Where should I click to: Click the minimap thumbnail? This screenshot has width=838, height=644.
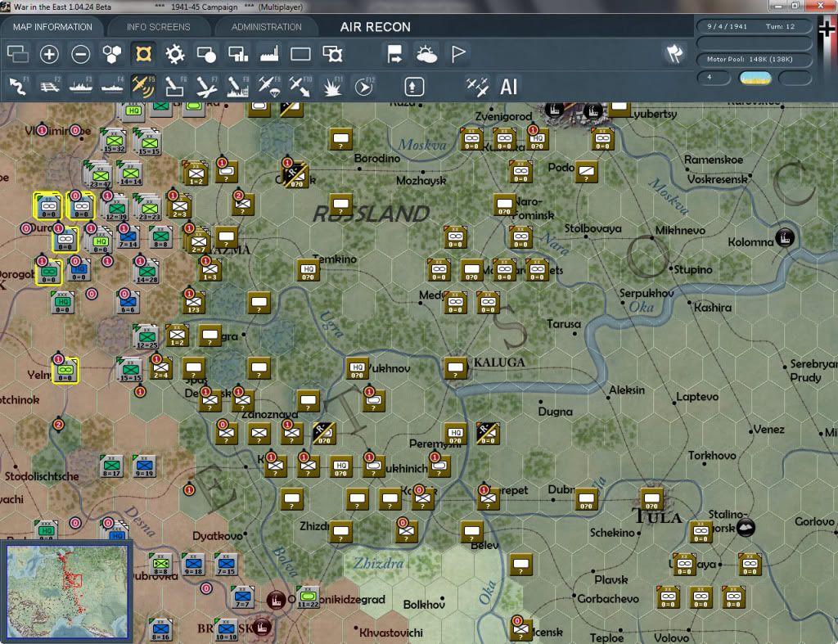click(67, 591)
